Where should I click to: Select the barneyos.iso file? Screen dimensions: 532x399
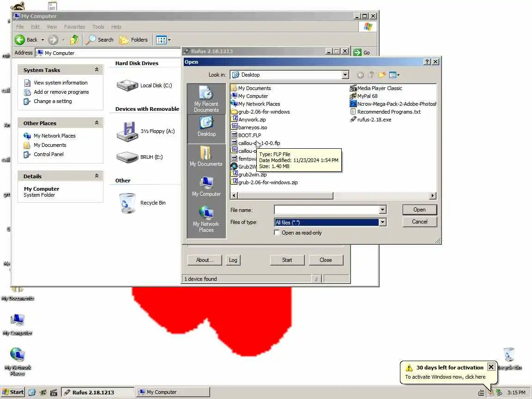tap(249, 127)
